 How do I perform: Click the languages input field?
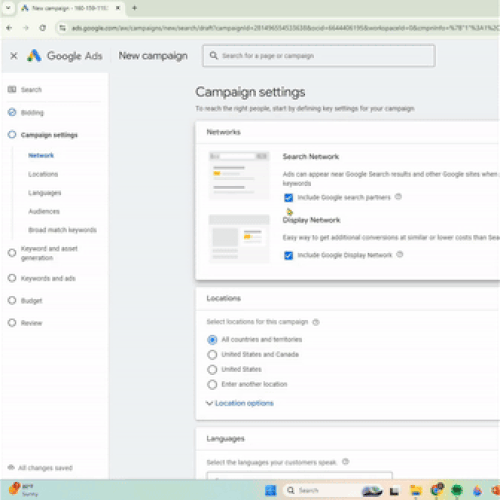[x=299, y=476]
